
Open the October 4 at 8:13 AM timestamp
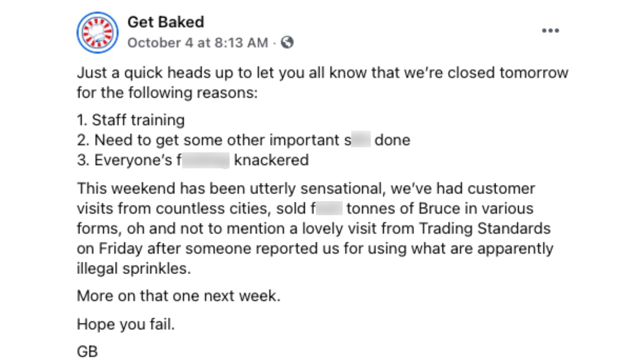coord(198,43)
